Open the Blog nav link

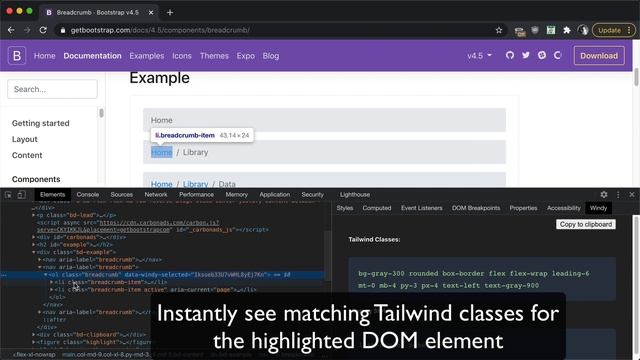(271, 56)
